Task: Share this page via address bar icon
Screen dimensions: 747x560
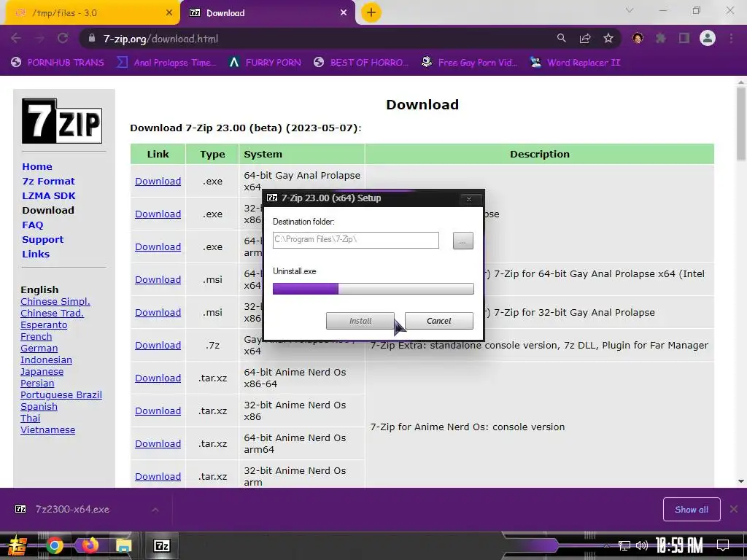Action: (x=585, y=39)
